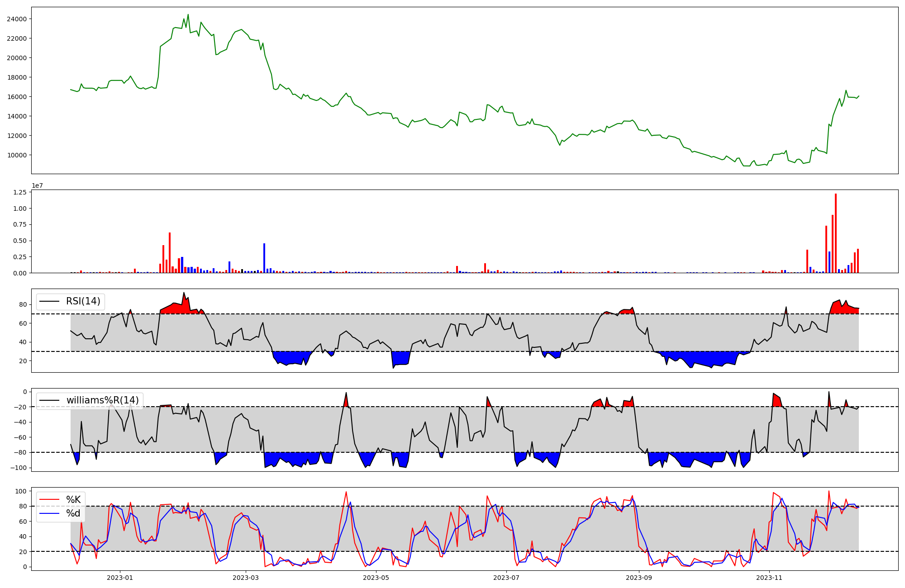Click the 1e7 volume scale label
This screenshot has height=588, width=905.
(x=37, y=185)
